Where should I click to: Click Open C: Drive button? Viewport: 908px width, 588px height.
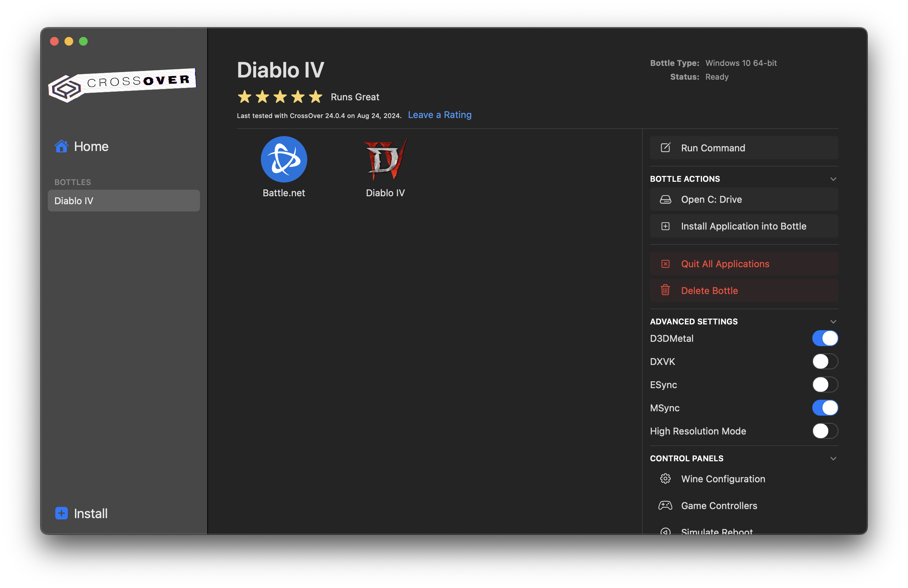click(744, 199)
